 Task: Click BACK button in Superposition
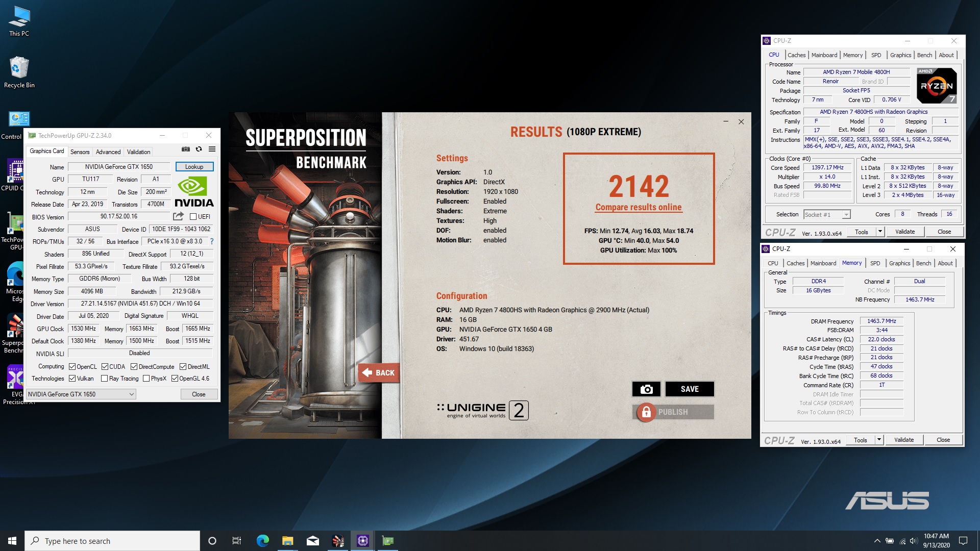click(378, 373)
